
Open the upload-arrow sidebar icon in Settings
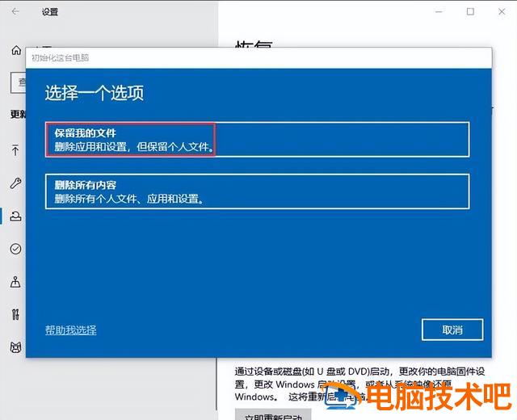pyautogui.click(x=15, y=149)
